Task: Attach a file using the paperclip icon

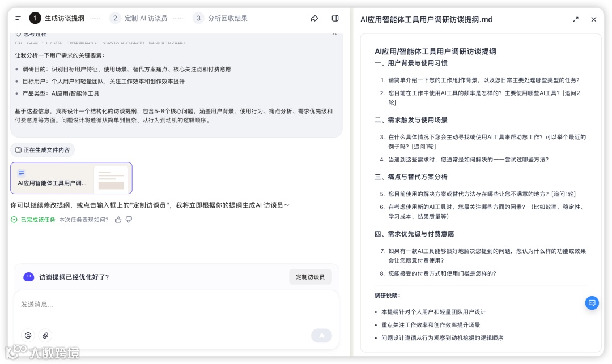Action: (45, 335)
